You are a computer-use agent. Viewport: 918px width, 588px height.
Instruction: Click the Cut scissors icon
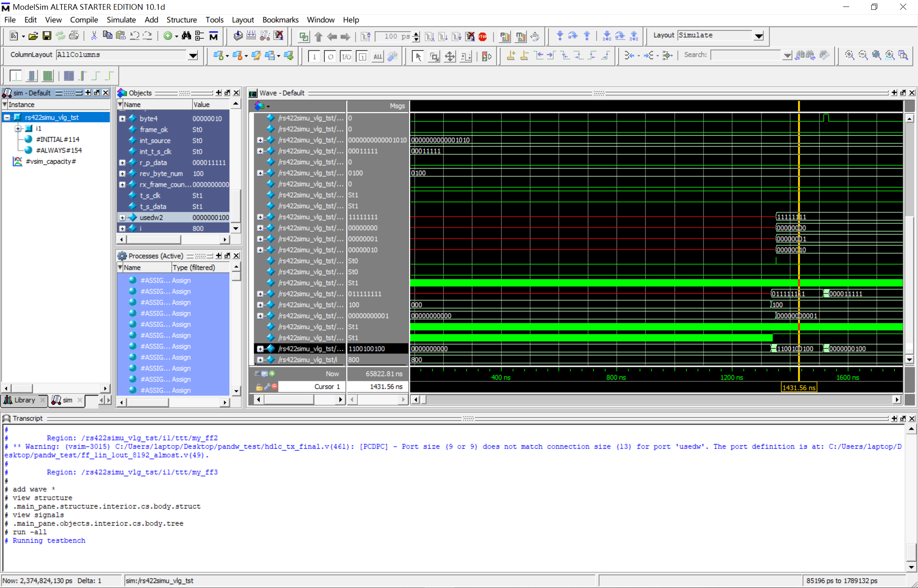[x=94, y=36]
